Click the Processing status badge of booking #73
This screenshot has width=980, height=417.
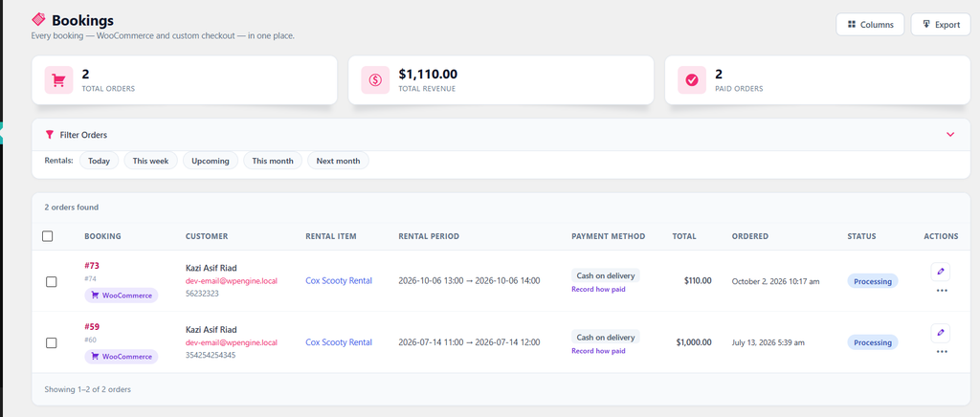pyautogui.click(x=873, y=281)
